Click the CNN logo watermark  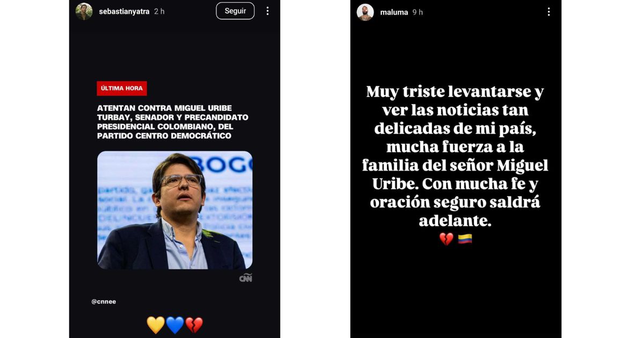[x=245, y=278]
